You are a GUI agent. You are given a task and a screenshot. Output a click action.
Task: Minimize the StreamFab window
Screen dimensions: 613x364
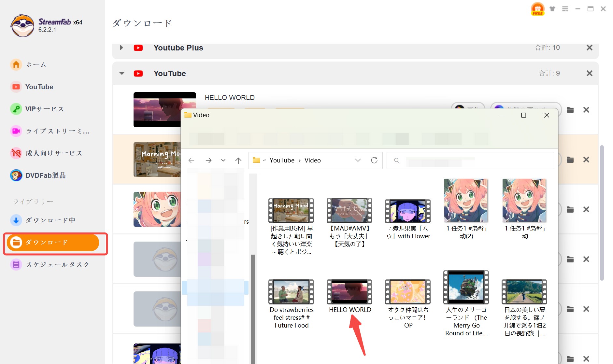pos(578,9)
